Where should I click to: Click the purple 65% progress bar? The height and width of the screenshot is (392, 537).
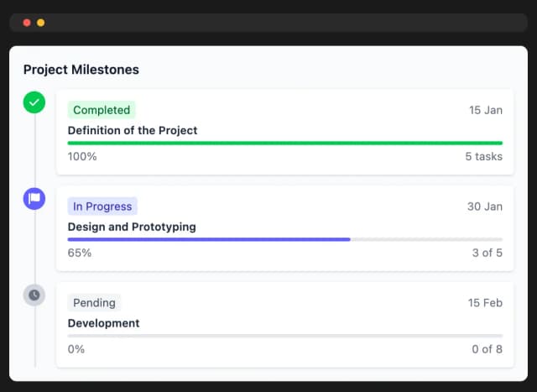209,239
